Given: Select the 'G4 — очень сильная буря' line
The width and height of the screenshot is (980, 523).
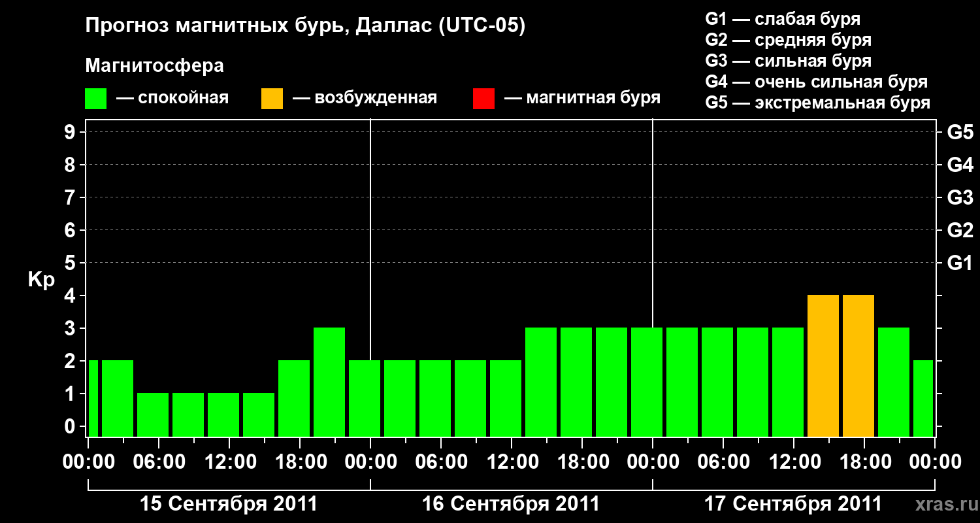Looking at the screenshot, I should click(816, 82).
